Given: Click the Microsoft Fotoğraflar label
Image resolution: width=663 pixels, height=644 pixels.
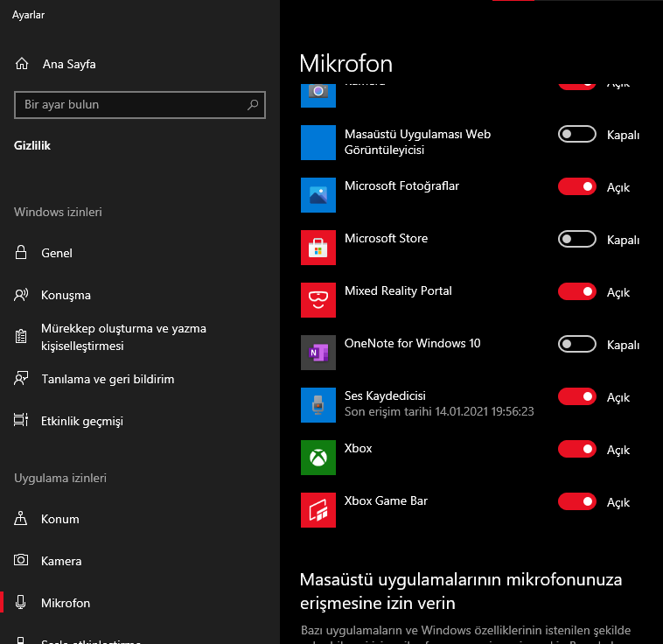Looking at the screenshot, I should [x=401, y=186].
